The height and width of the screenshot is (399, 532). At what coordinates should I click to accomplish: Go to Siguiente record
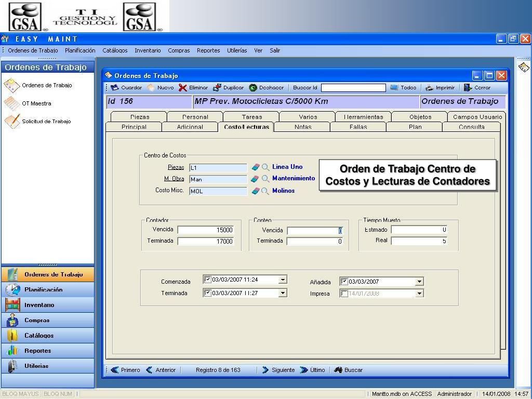tap(278, 370)
